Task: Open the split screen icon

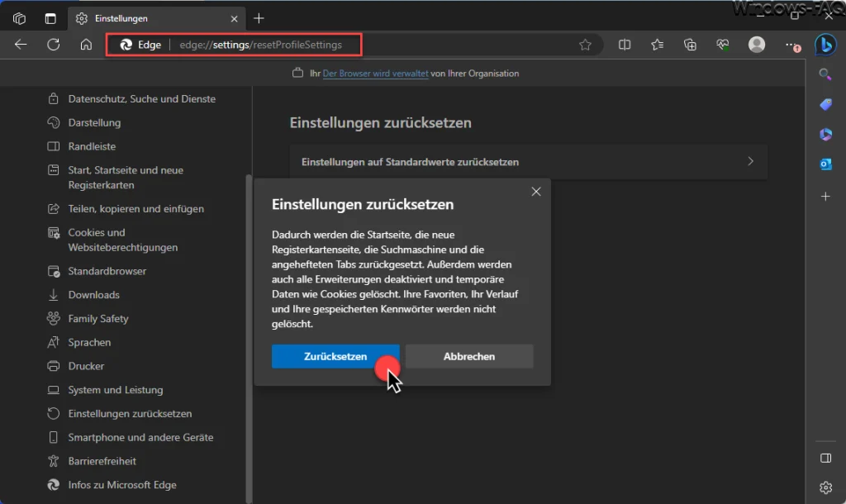Action: pos(625,45)
